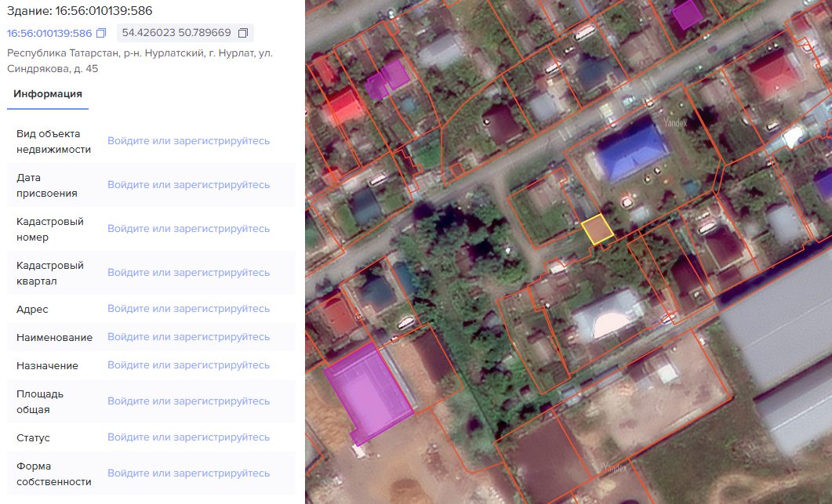Click login link in Назначение row

click(x=188, y=365)
